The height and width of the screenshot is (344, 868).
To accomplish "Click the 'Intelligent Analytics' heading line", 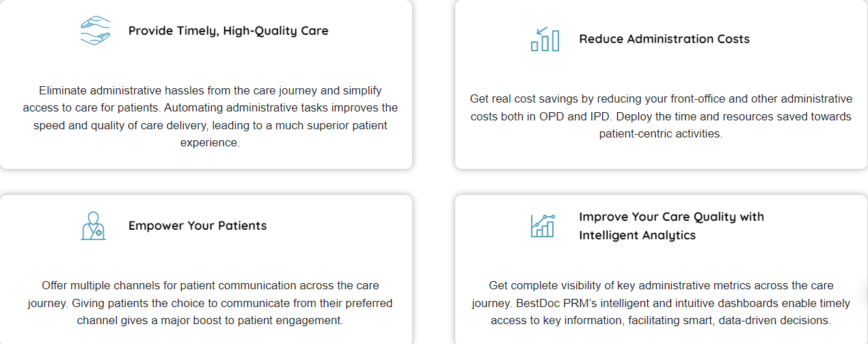I will point(637,235).
